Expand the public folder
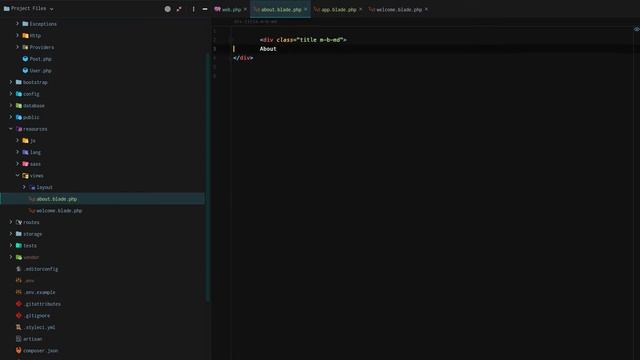The image size is (640, 360). pyautogui.click(x=11, y=117)
